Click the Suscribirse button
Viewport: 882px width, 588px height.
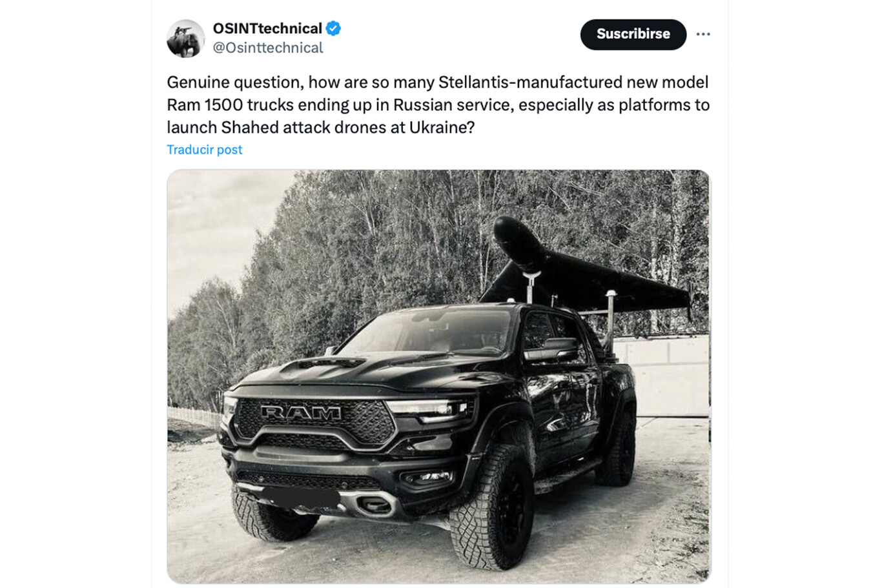click(633, 35)
